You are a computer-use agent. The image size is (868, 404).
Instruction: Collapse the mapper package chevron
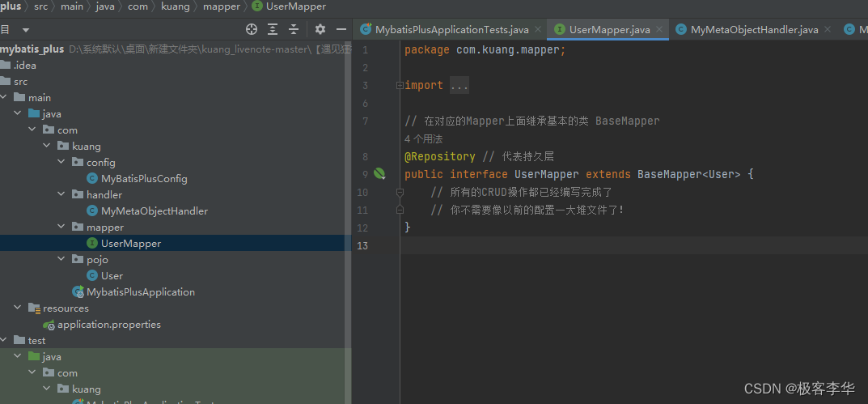point(61,228)
